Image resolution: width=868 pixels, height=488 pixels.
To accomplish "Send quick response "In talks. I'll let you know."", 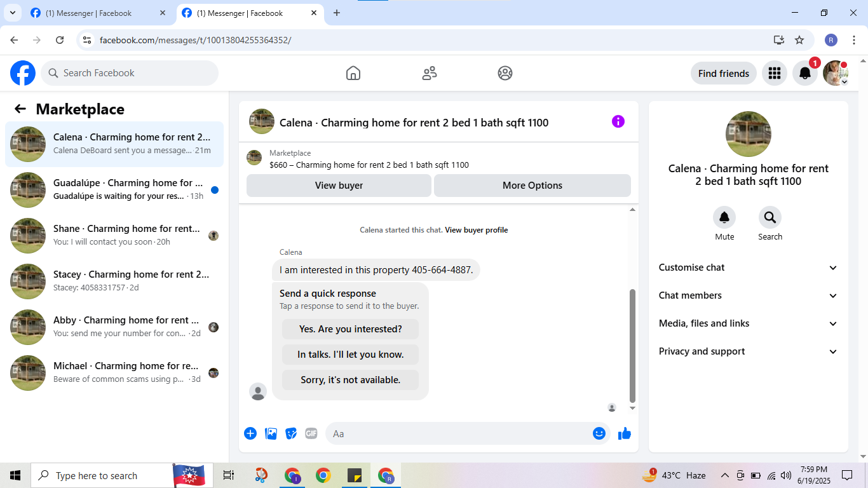I will click(x=351, y=355).
